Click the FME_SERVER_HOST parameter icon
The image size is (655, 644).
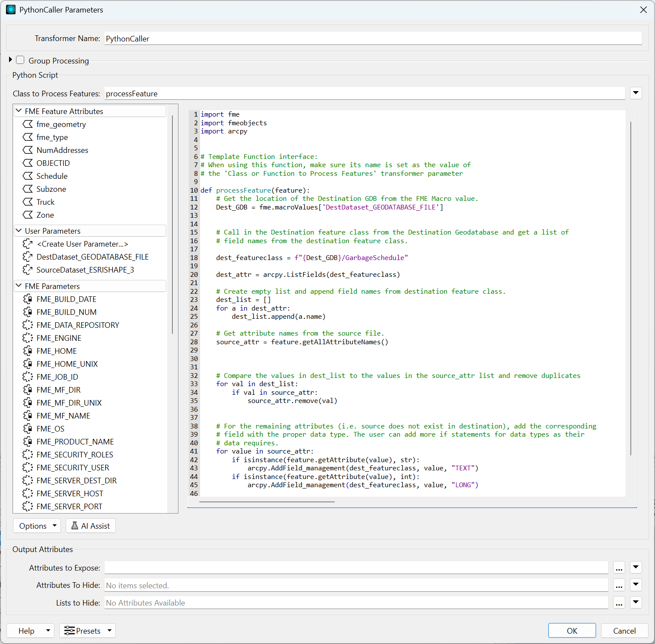pyautogui.click(x=28, y=494)
